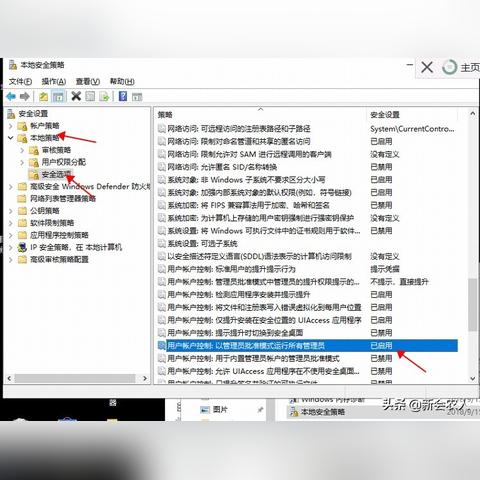
Task: Expand the 审核策略 tree node
Action: 22,150
